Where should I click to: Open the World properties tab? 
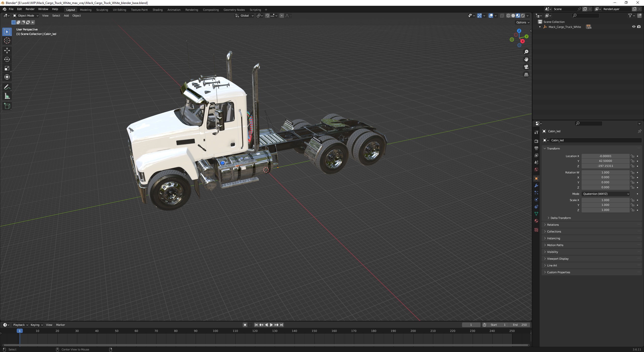click(x=536, y=169)
